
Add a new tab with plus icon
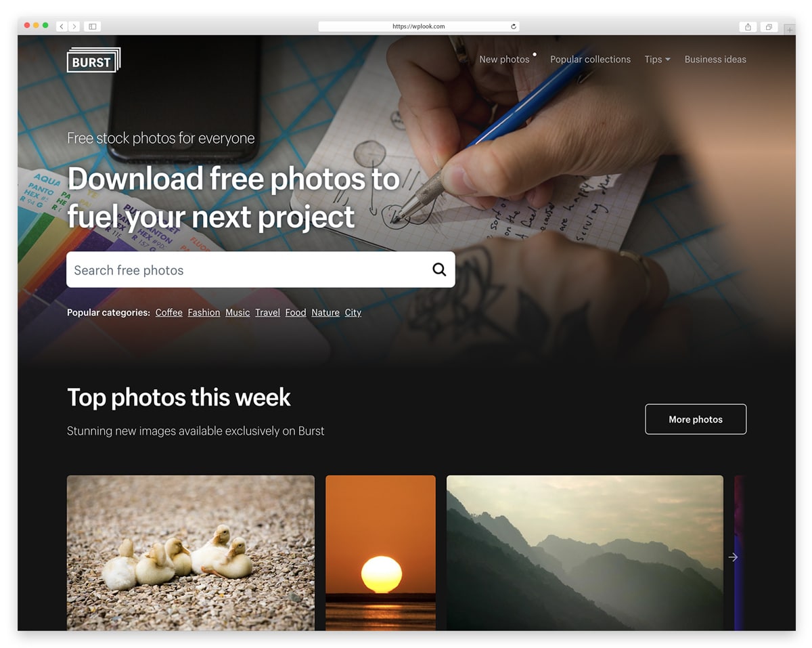pos(790,29)
